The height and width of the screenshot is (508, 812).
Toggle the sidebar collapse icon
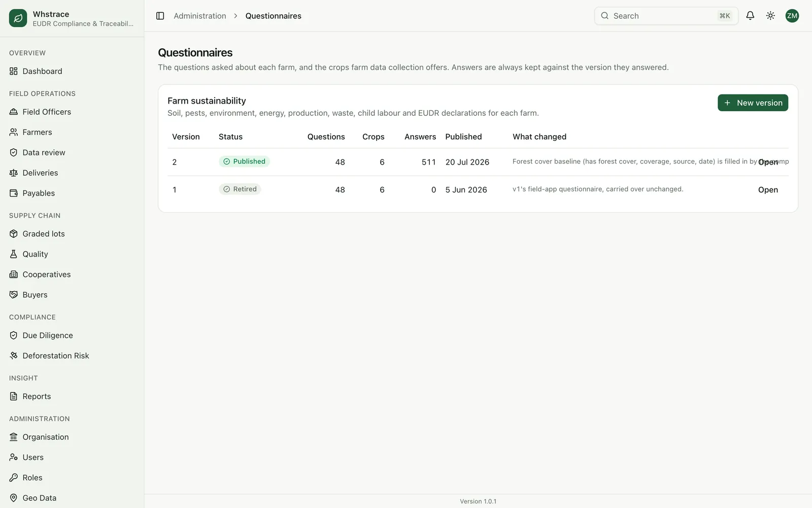(160, 16)
